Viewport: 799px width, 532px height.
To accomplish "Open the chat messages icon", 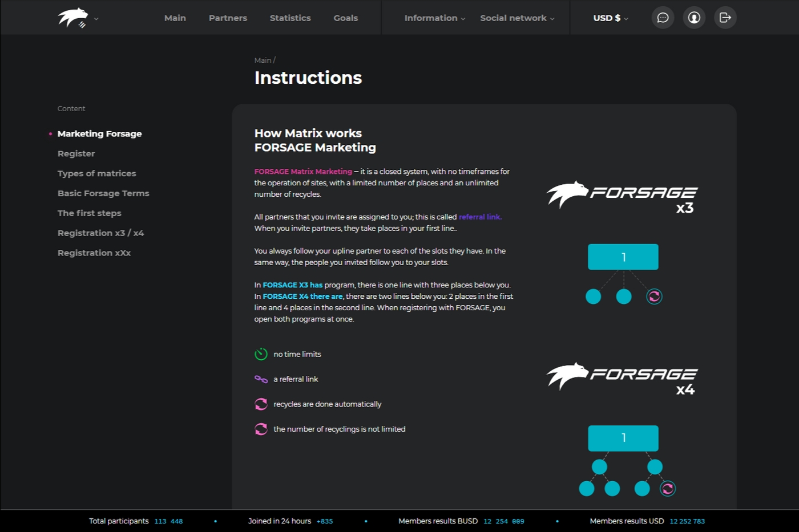I will [x=663, y=18].
